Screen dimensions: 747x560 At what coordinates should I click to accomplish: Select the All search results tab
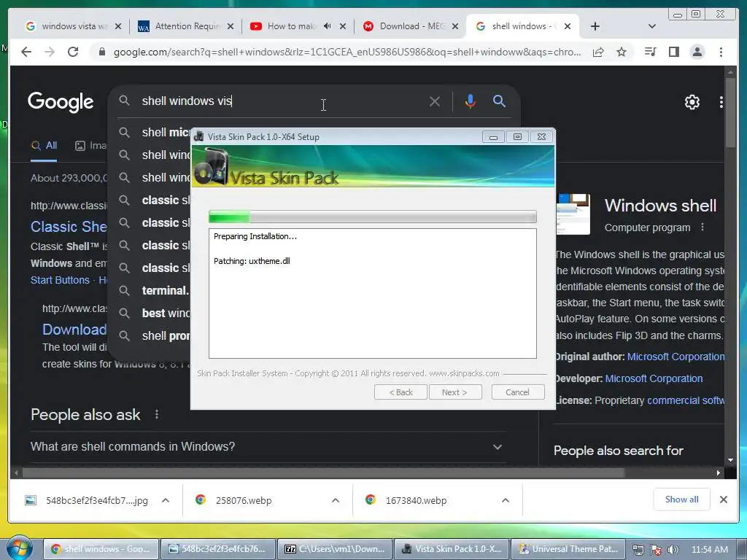pyautogui.click(x=44, y=146)
